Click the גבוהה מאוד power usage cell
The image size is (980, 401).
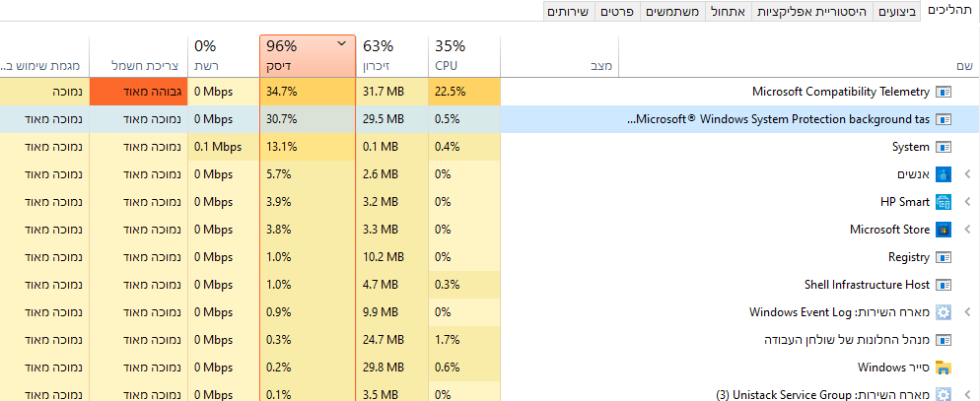click(139, 92)
